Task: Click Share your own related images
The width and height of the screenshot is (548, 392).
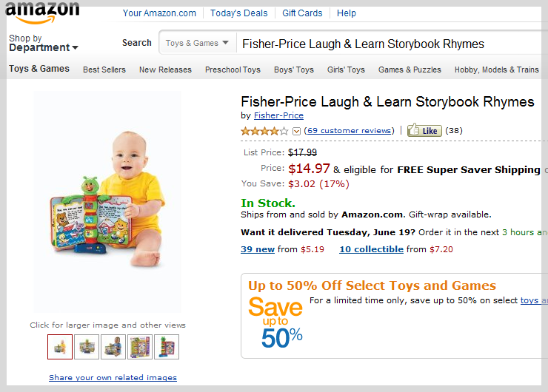Action: click(113, 377)
